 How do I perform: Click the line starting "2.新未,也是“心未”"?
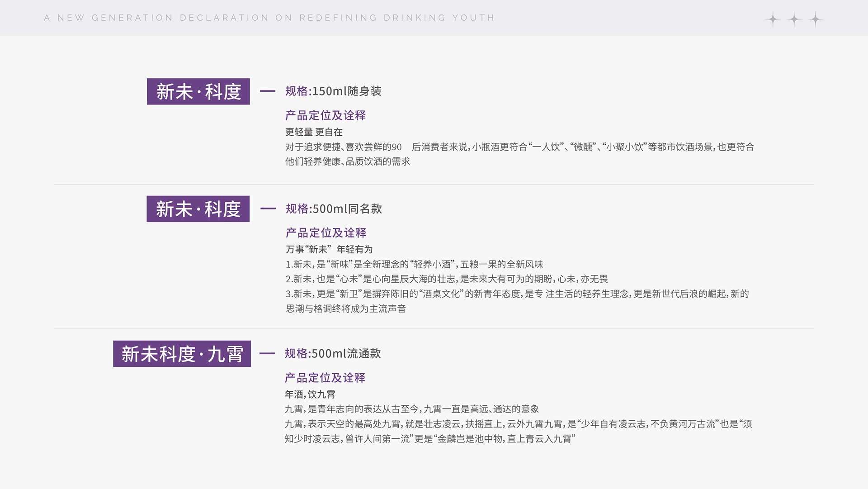click(x=447, y=279)
